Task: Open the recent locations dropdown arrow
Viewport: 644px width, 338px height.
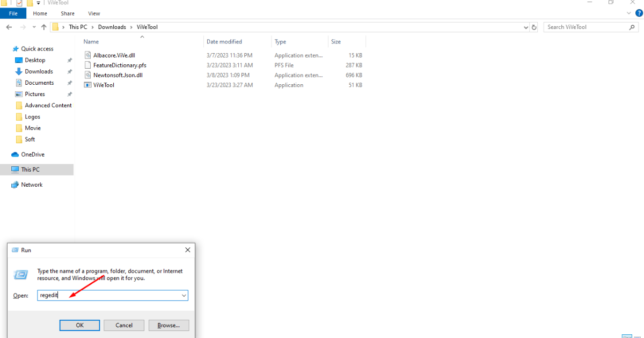Action: (x=34, y=27)
